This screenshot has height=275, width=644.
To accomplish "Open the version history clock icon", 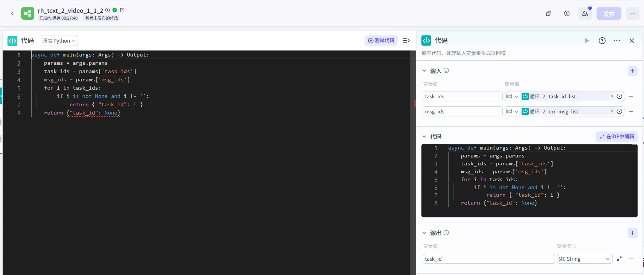I will tap(567, 14).
